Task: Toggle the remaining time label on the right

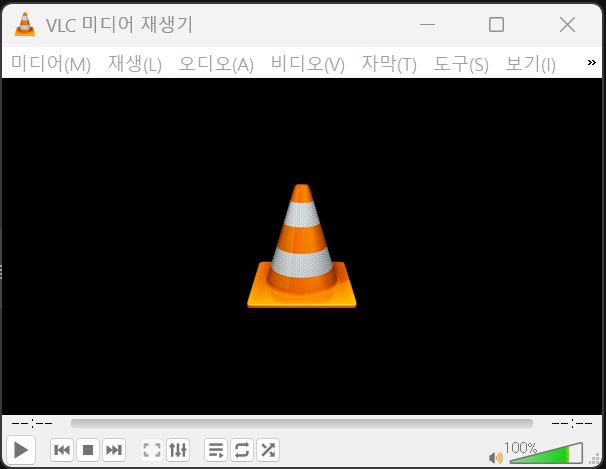Action: coord(572,424)
